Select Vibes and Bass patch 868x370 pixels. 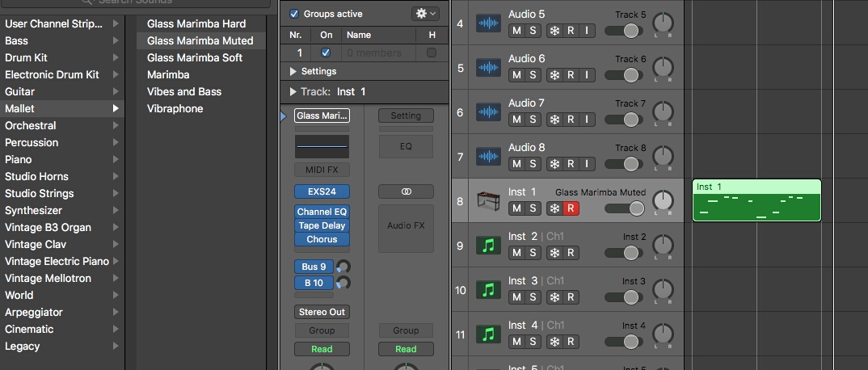click(x=183, y=91)
